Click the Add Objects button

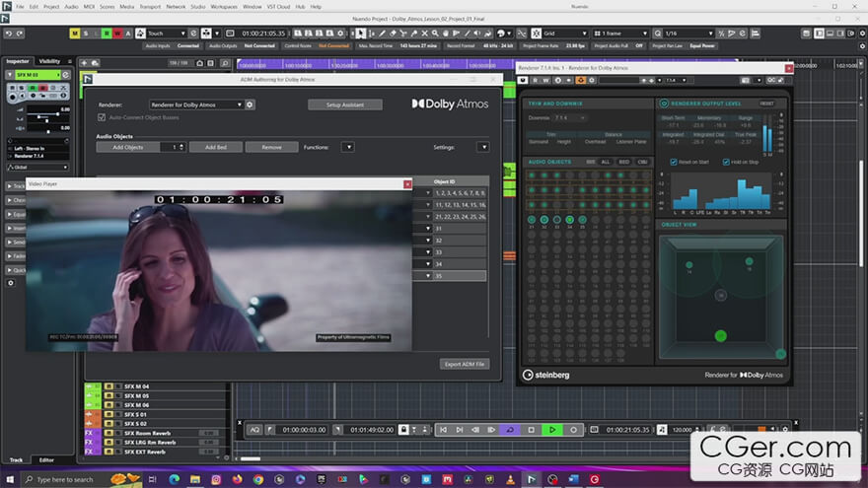pos(128,147)
